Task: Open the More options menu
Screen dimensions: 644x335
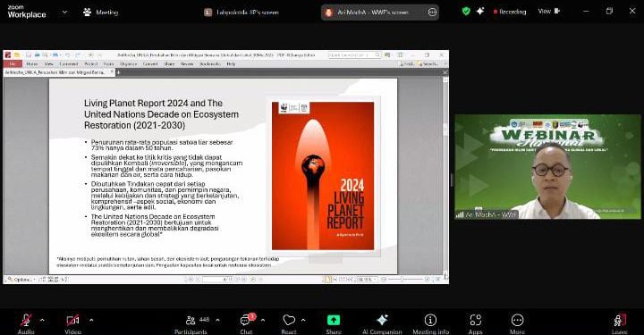Action: (517, 324)
